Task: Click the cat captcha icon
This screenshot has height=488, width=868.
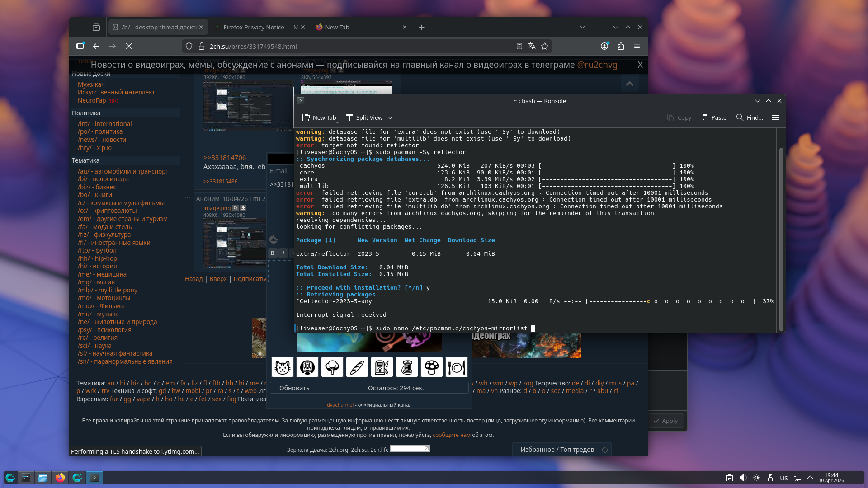Action: pos(283,367)
